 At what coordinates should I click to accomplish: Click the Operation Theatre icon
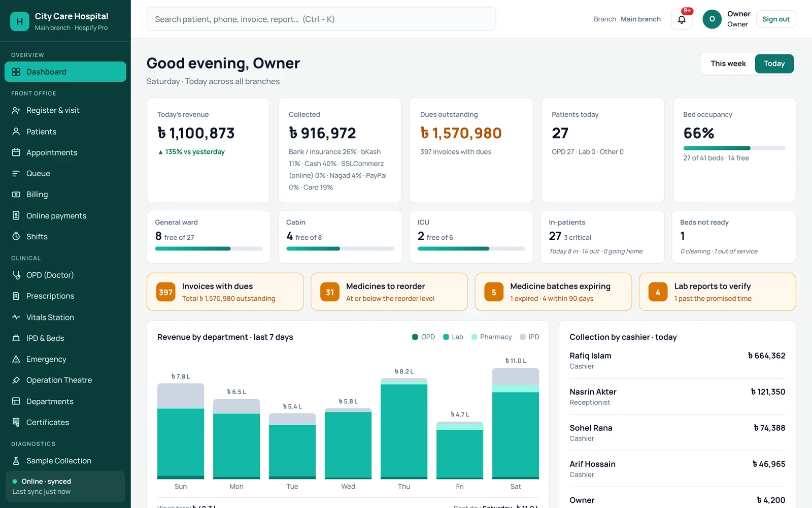coord(16,380)
